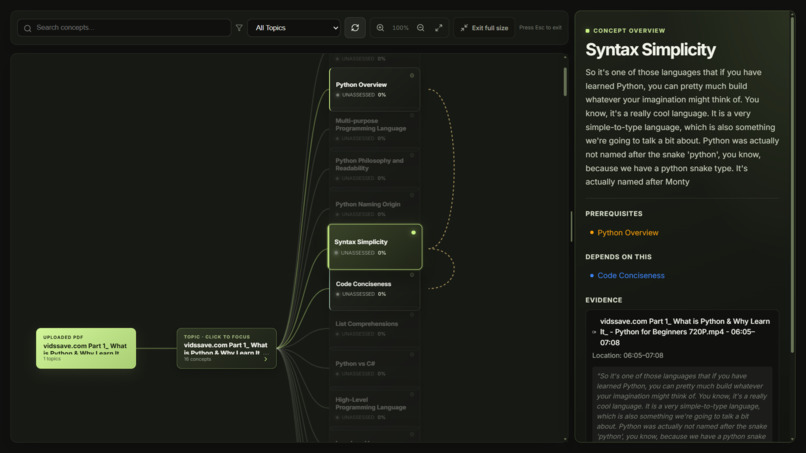Focus the Search concepts input field
This screenshot has width=806, height=453.
[x=124, y=28]
